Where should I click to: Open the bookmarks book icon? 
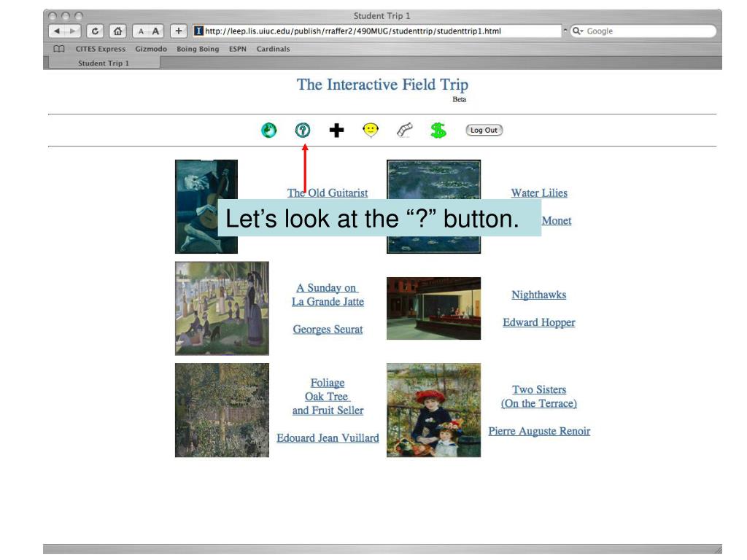point(58,49)
